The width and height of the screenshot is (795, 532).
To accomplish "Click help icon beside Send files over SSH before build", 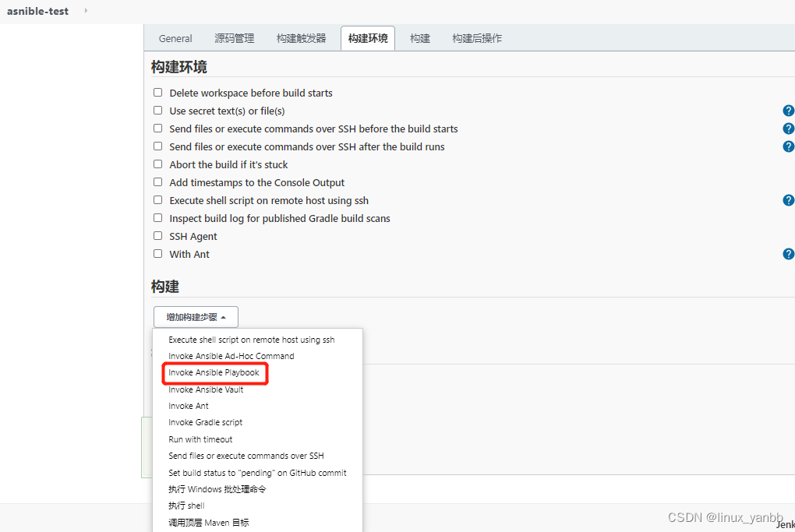I will (x=788, y=129).
